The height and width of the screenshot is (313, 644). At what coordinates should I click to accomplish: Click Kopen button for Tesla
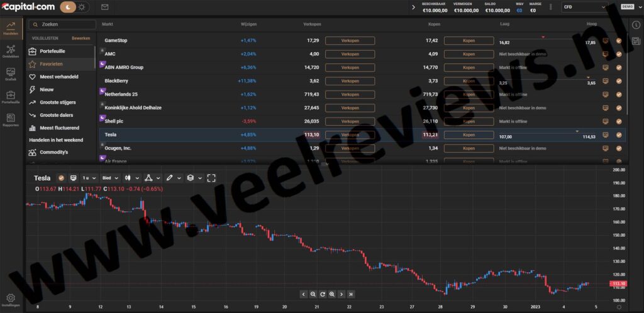pyautogui.click(x=469, y=135)
